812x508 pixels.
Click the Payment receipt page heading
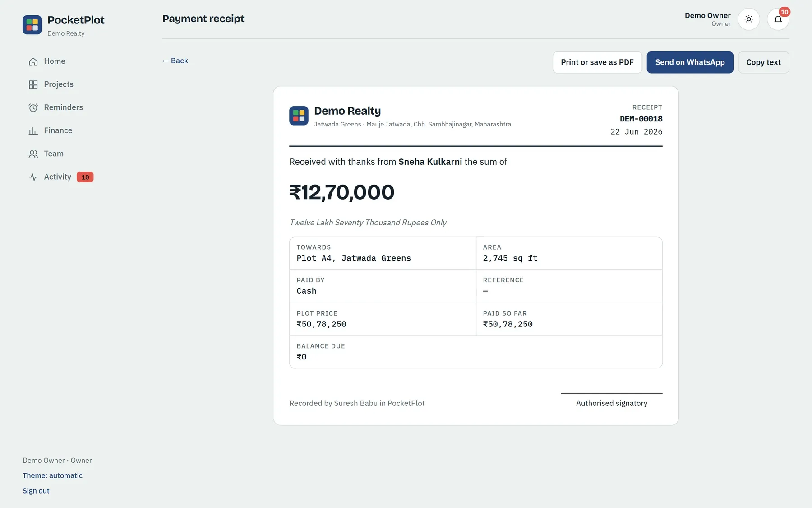tap(203, 19)
